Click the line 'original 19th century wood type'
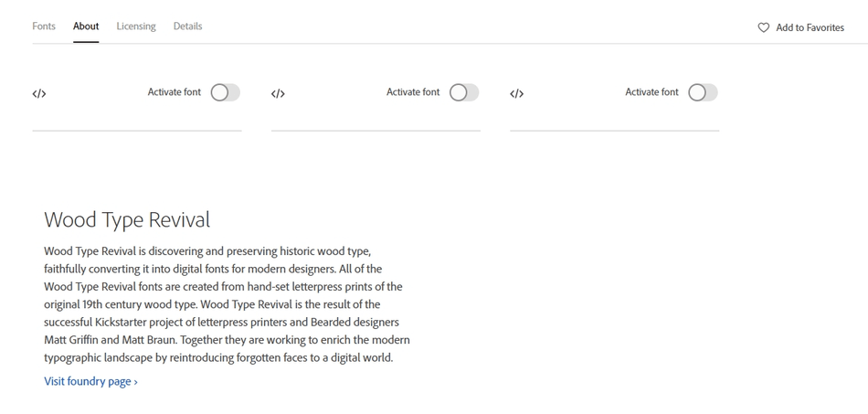This screenshot has width=868, height=414. (x=212, y=303)
